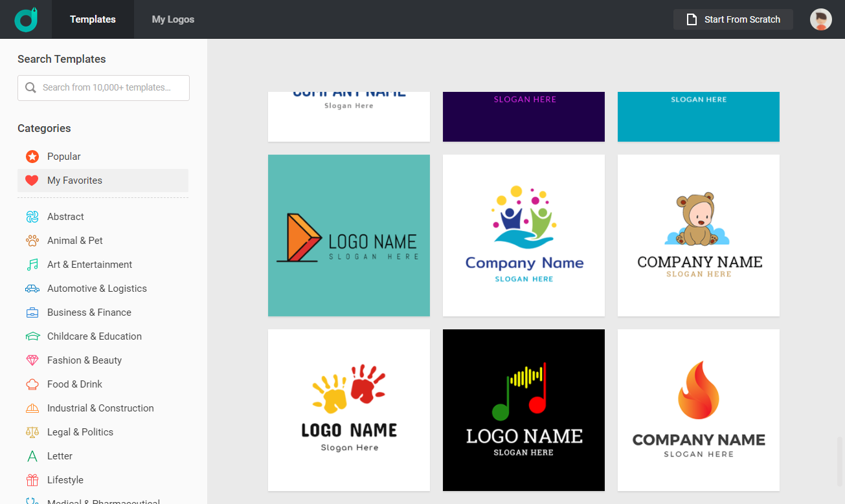Viewport: 845px width, 504px height.
Task: Browse Art & Entertainment templates
Action: [103, 265]
